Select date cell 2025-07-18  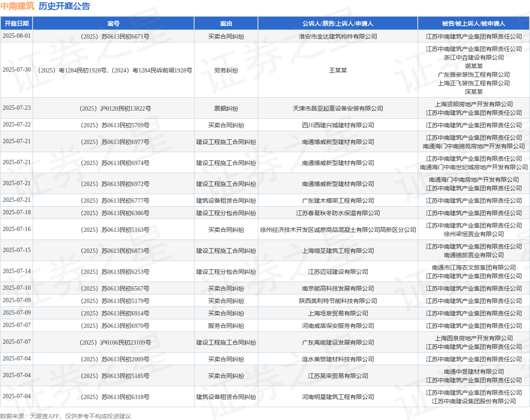click(x=17, y=213)
